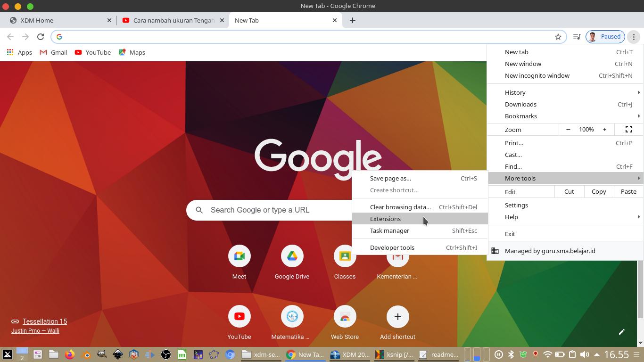Viewport: 644px width, 362px height.
Task: Click the Add shortcut plus button
Action: tap(397, 317)
